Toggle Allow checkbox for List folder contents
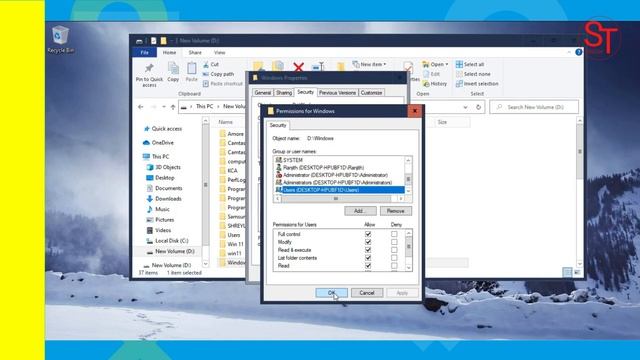The width and height of the screenshot is (640, 360). point(368,258)
